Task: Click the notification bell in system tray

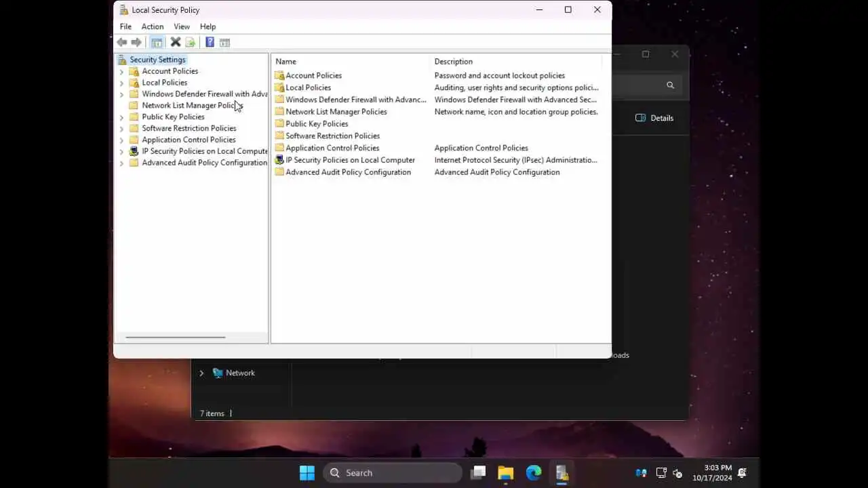Action: [x=743, y=472]
